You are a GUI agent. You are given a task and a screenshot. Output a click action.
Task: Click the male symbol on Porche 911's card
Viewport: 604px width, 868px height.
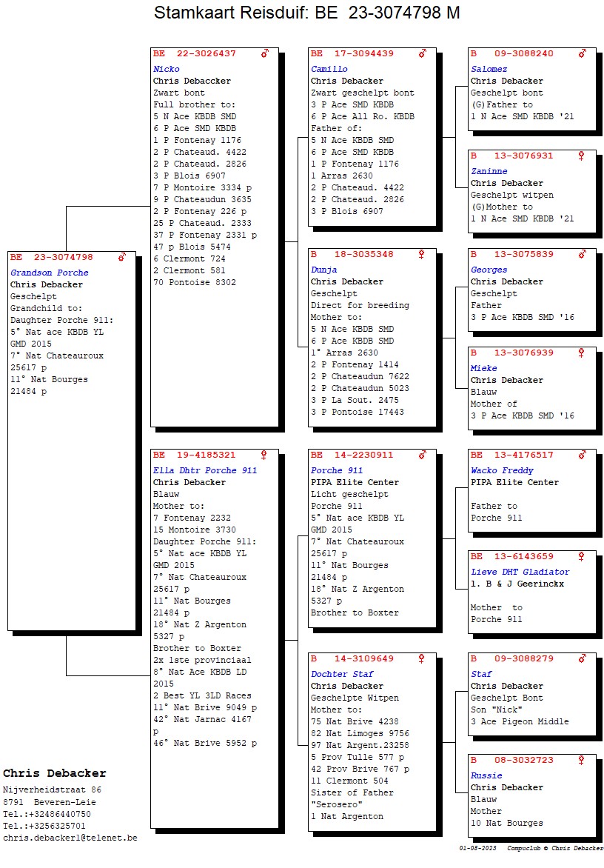tap(423, 455)
